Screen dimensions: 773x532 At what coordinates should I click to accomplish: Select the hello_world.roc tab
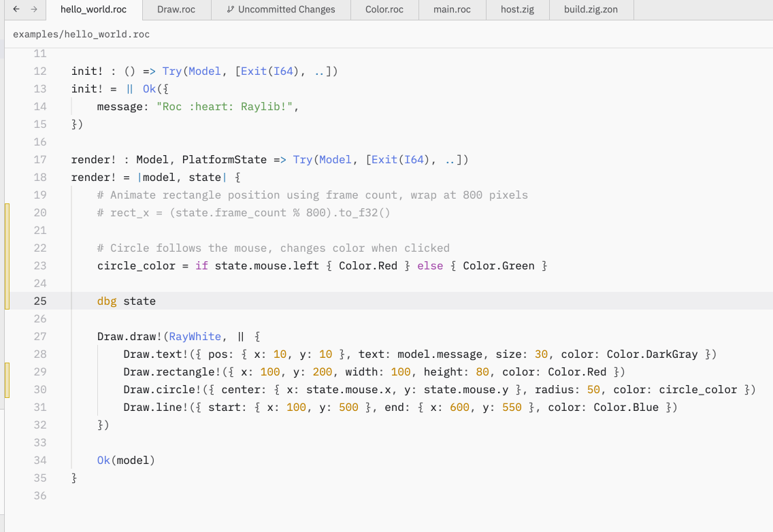[x=93, y=10]
